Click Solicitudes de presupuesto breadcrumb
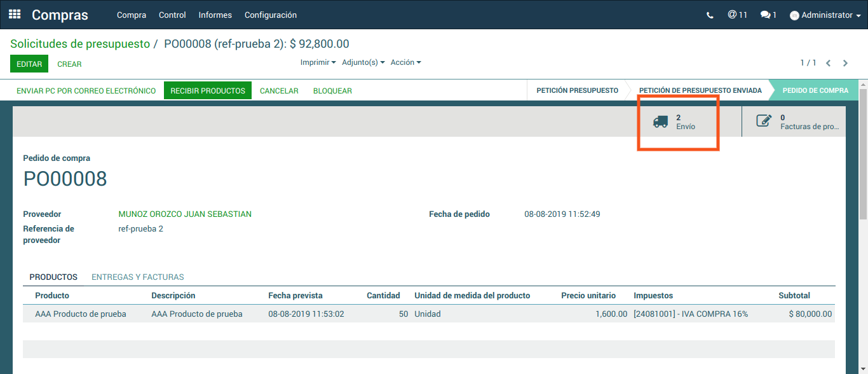Viewport: 868px width, 374px height. pyautogui.click(x=80, y=44)
